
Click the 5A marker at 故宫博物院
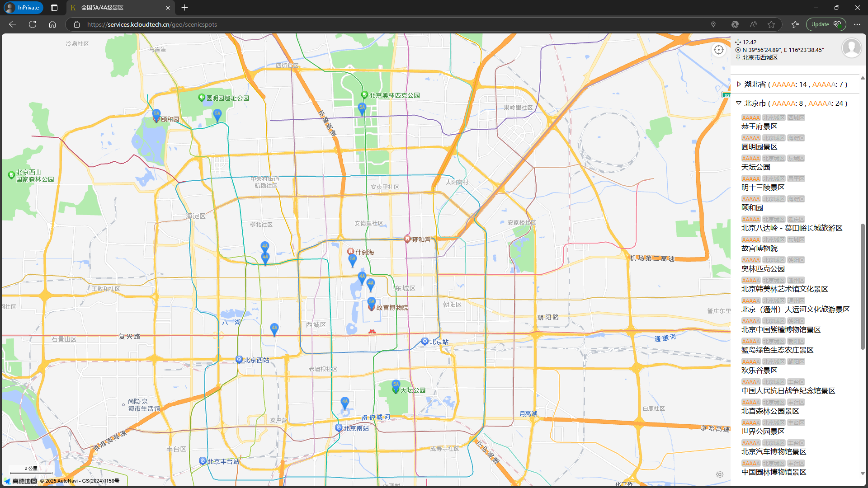coord(371,302)
